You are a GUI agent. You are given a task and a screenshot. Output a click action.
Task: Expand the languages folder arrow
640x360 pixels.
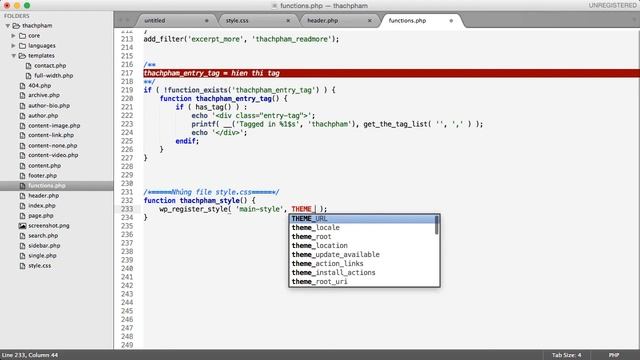pyautogui.click(x=13, y=46)
